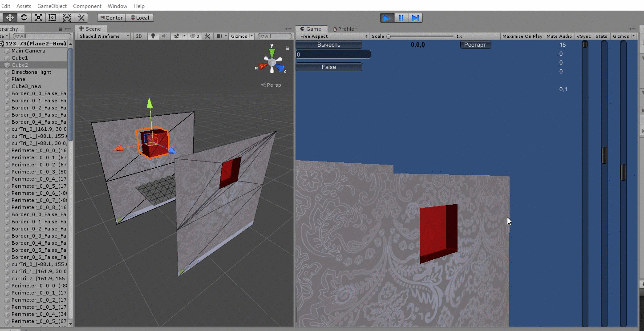Screen dimensions: 644x331
Task: Select the Rect transform tool
Action: (x=53, y=18)
